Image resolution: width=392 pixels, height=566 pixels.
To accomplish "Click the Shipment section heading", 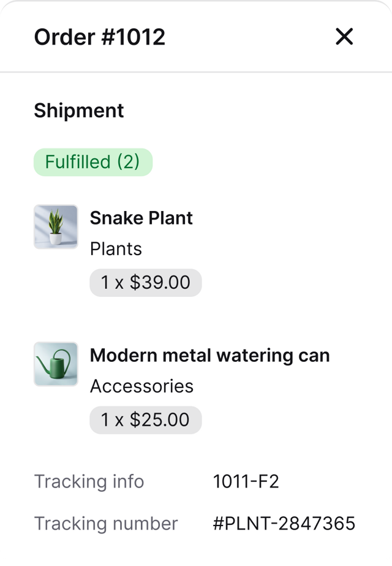I will click(79, 111).
